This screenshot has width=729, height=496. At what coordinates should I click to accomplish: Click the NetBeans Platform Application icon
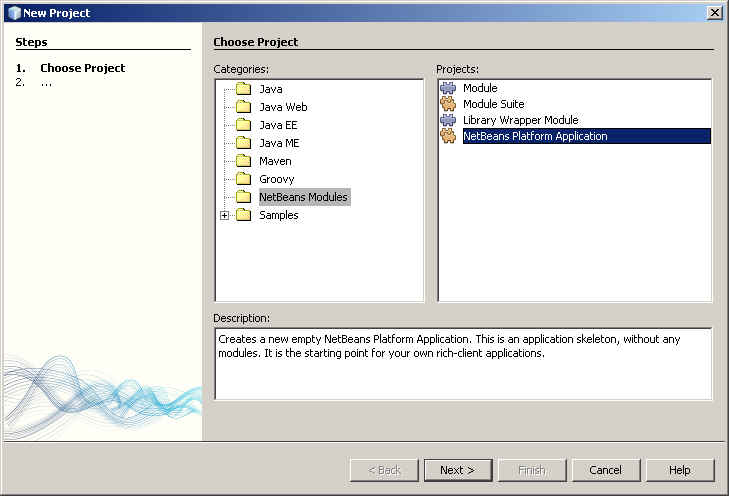pyautogui.click(x=448, y=136)
